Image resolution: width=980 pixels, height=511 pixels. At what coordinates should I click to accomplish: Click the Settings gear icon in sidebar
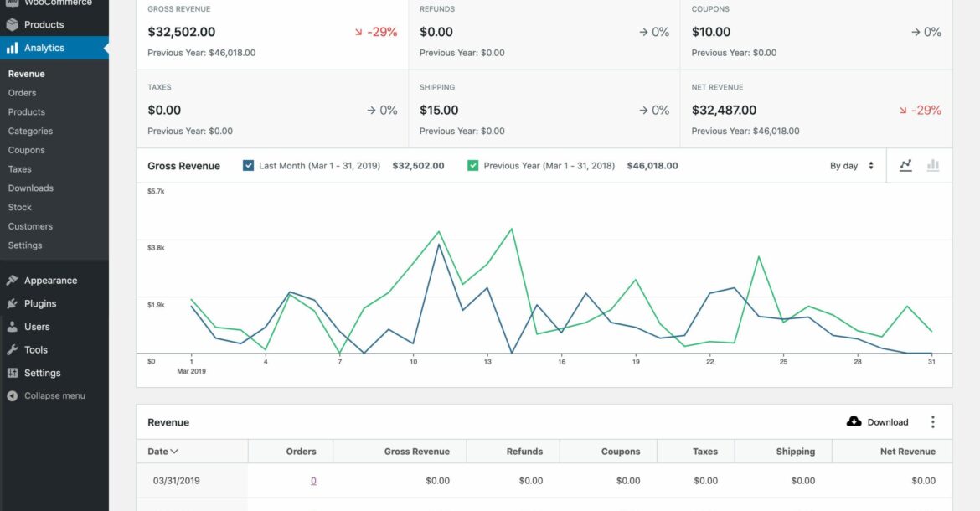click(12, 372)
